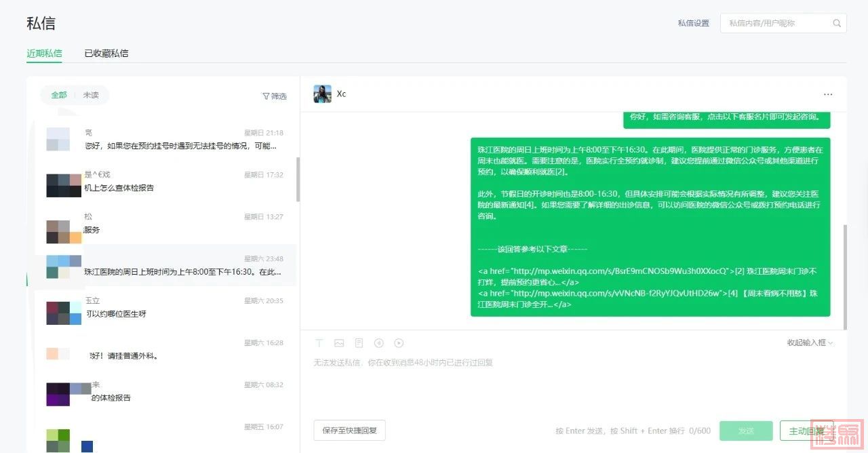
Task: Click the Xc user avatar
Action: 323,94
